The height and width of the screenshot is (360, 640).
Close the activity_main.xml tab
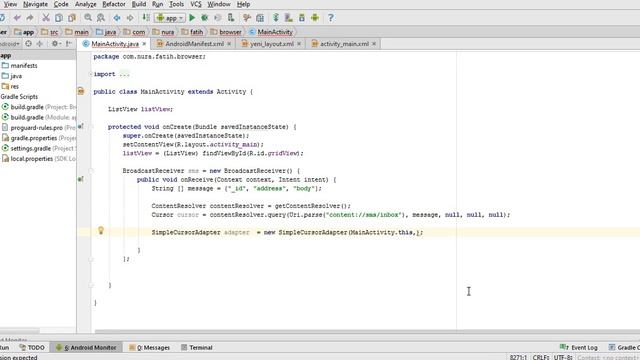[x=374, y=44]
